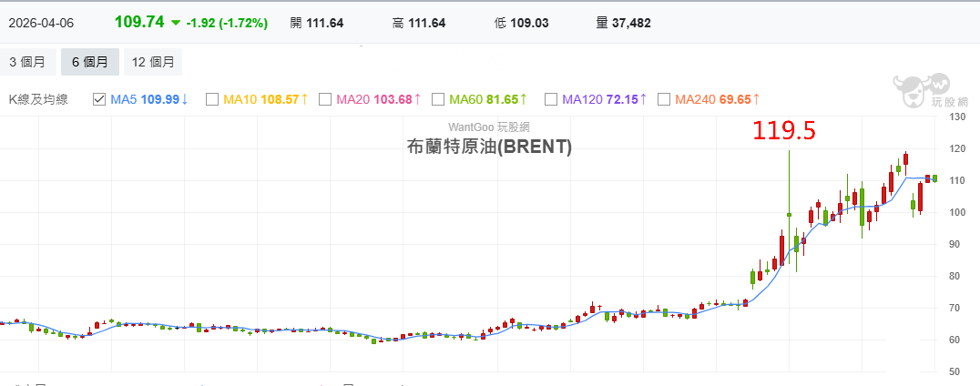Click the WantGoo 玩股網 text above chart title

click(x=489, y=127)
